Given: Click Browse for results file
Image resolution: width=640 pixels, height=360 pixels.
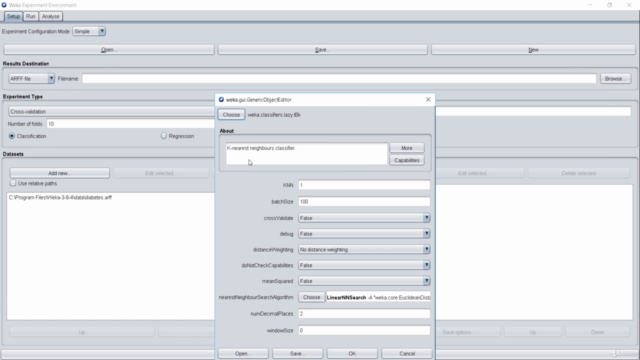Looking at the screenshot, I should (x=615, y=78).
